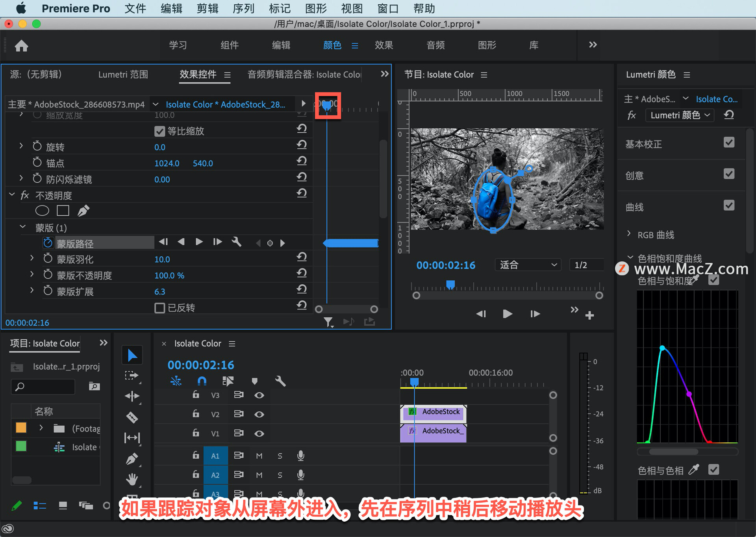Select the Selection tool arrow

point(132,356)
